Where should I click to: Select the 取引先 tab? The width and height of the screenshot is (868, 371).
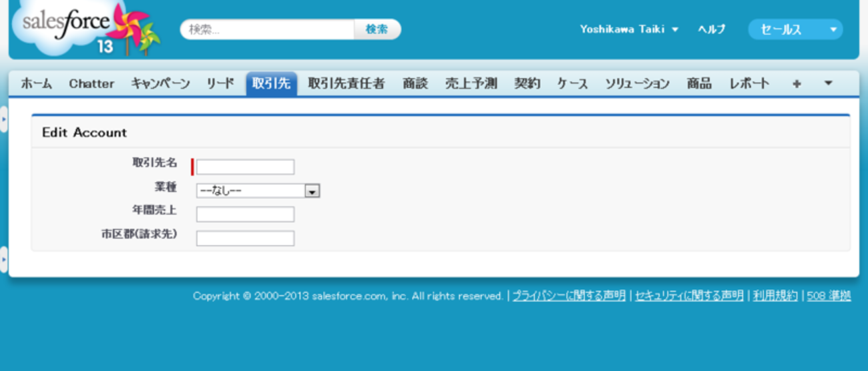point(271,84)
